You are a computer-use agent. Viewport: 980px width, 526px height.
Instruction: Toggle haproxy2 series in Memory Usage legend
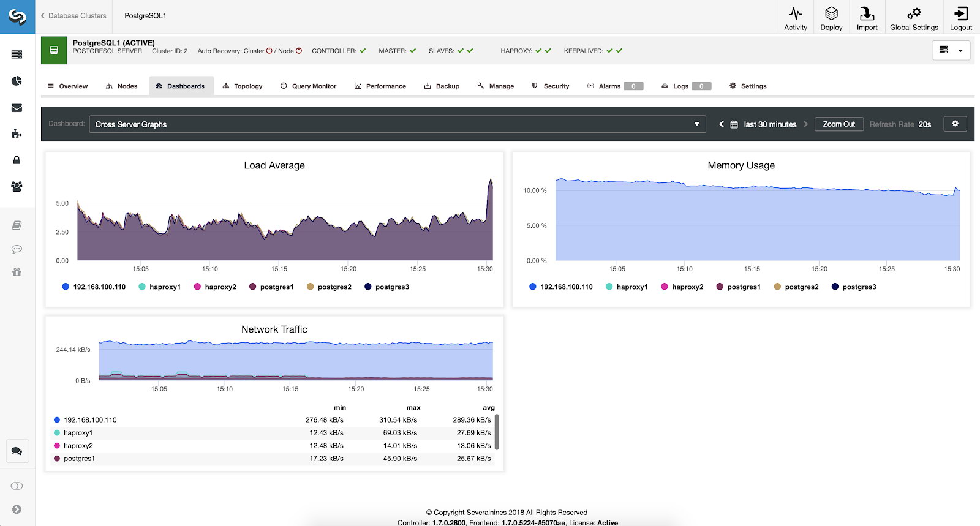[x=682, y=287]
